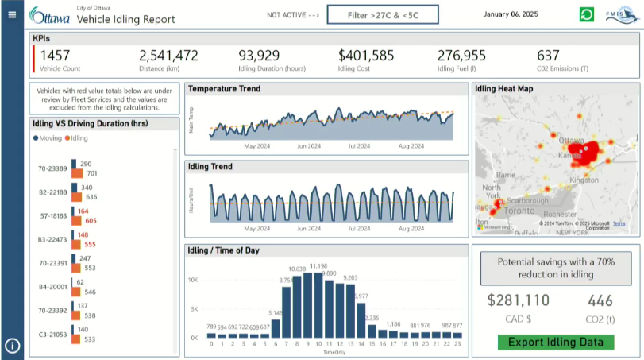Viewport: 644px width, 360px height.
Task: Select hour 10 bar in Idling / Time of Day
Action: click(x=318, y=305)
